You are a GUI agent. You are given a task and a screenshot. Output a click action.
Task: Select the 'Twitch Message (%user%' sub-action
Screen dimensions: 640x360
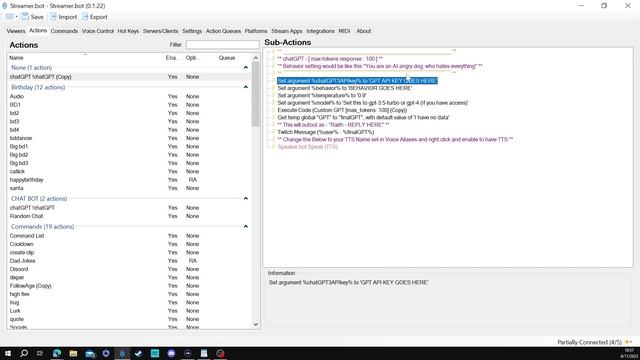[326, 132]
